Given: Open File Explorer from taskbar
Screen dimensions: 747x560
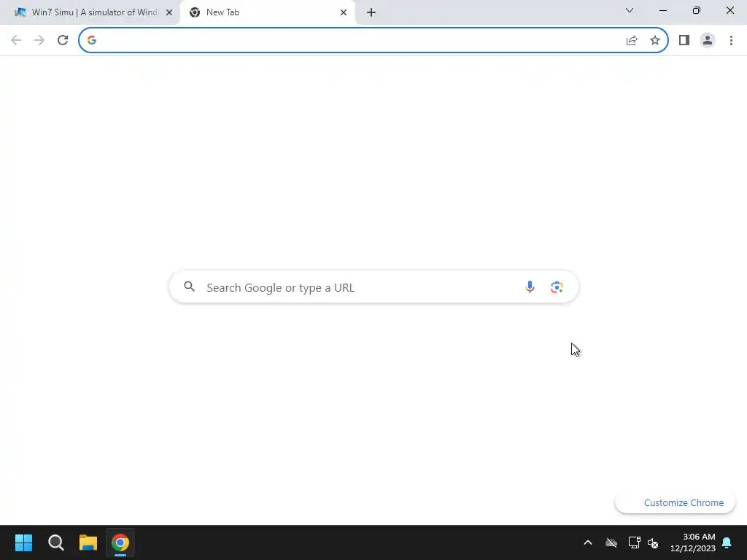Looking at the screenshot, I should pyautogui.click(x=88, y=542).
